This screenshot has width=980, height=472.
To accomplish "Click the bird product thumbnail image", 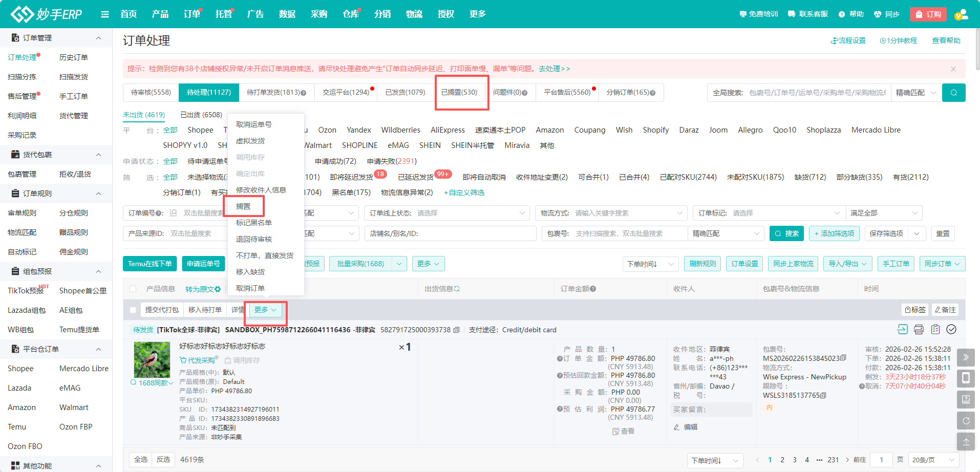I will pyautogui.click(x=152, y=360).
